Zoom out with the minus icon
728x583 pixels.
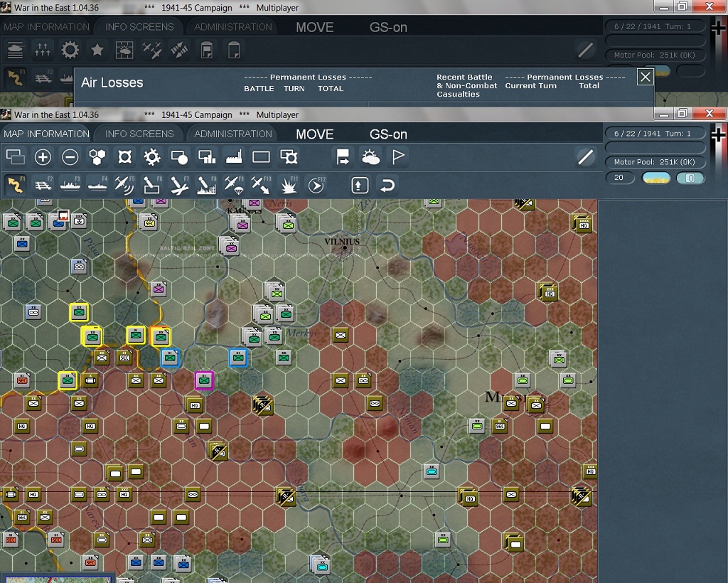tap(70, 157)
